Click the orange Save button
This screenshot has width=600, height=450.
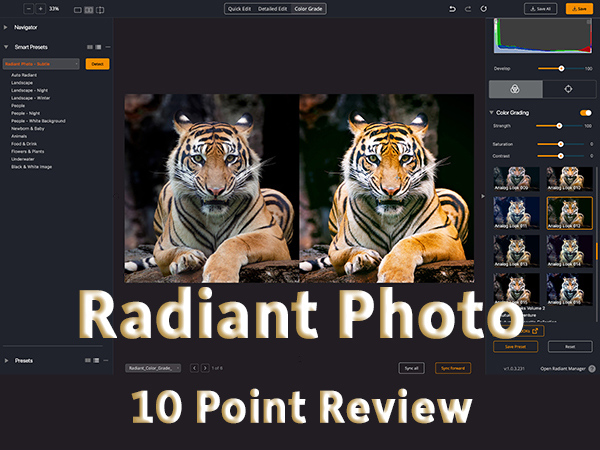coord(579,9)
